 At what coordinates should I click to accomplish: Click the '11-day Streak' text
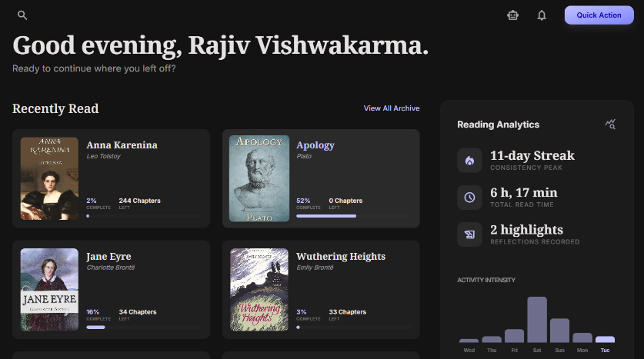click(532, 156)
